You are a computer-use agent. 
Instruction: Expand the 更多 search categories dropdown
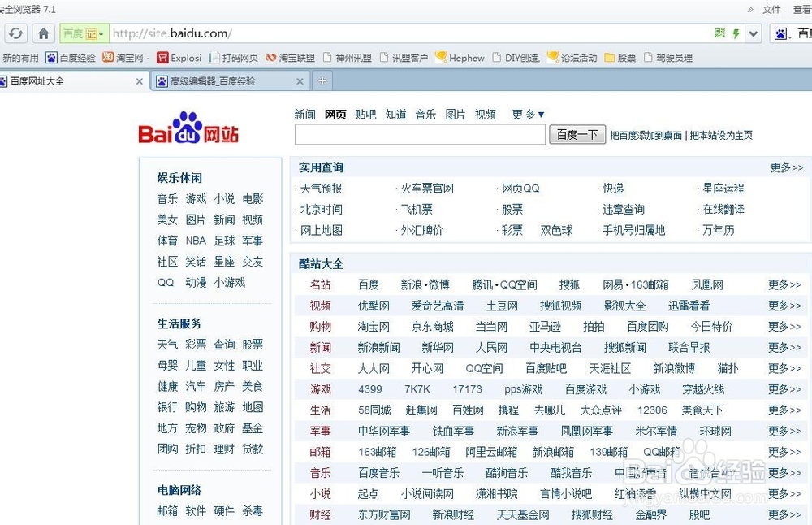pyautogui.click(x=528, y=115)
